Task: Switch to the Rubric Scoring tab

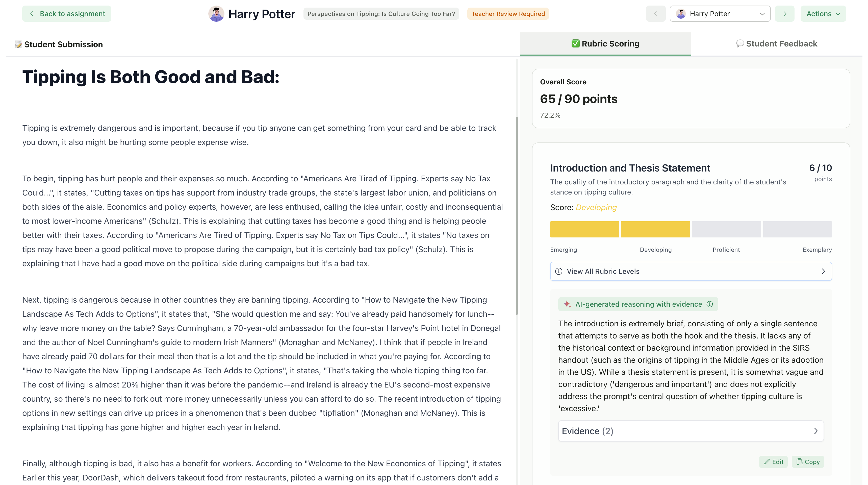Action: coord(605,43)
